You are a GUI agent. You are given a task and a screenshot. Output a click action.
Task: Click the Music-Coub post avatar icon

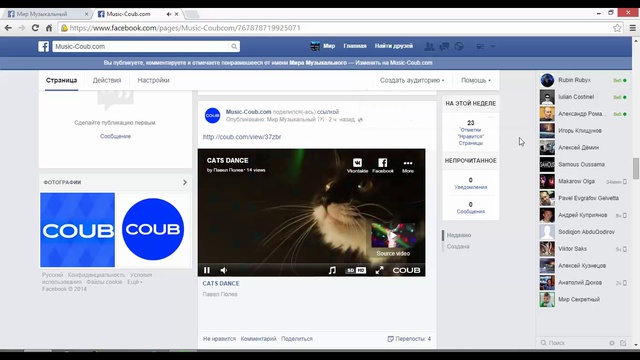(x=212, y=116)
